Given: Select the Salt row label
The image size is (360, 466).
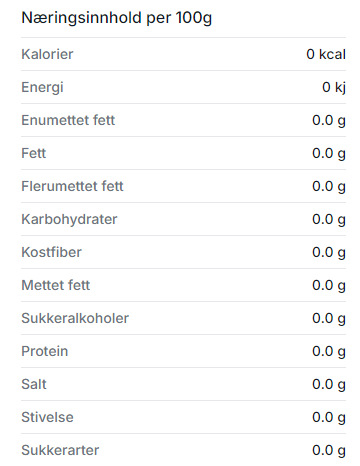Looking at the screenshot, I should pos(34,384).
